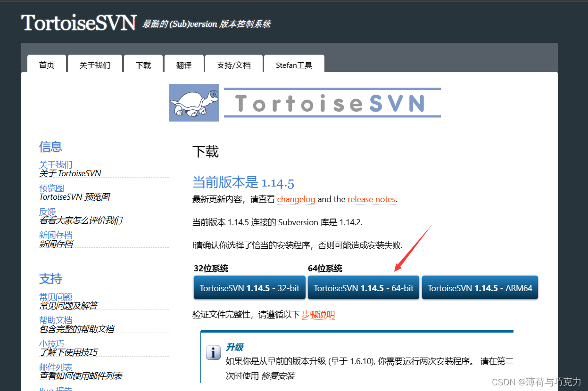Open the changelog link

tap(296, 199)
